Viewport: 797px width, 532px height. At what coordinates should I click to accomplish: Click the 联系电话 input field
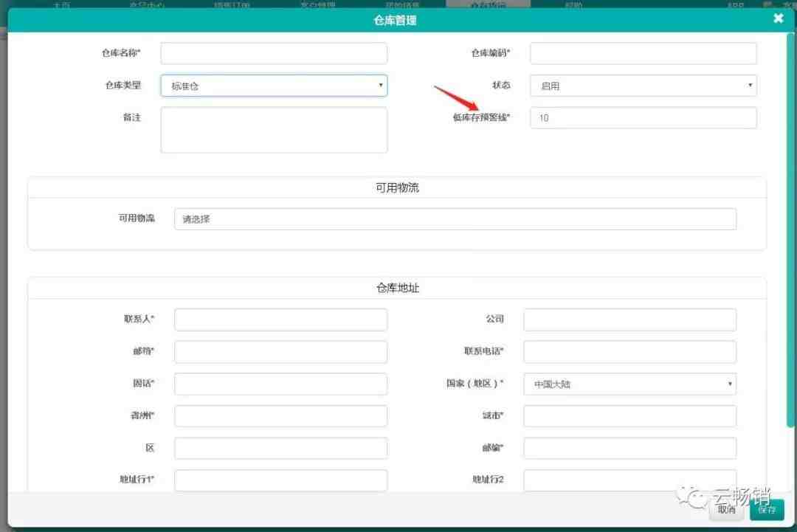pos(629,352)
